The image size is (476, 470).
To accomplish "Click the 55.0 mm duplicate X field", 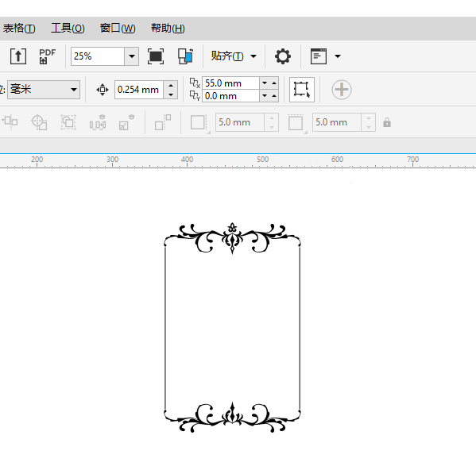I will click(230, 83).
